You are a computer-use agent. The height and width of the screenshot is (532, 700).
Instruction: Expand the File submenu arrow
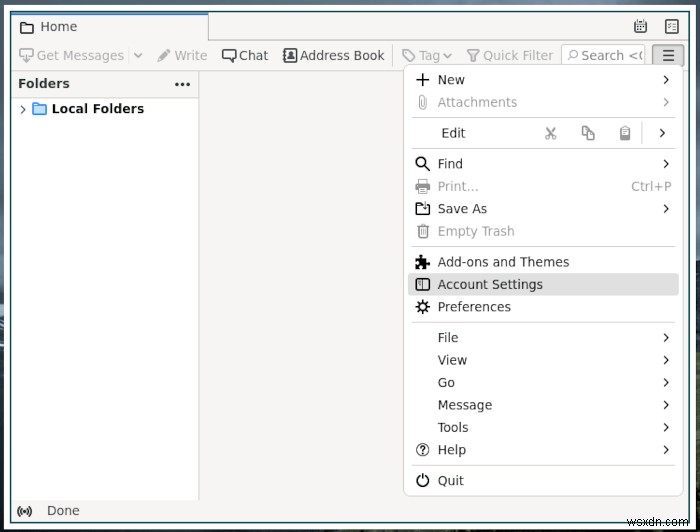pyautogui.click(x=666, y=337)
